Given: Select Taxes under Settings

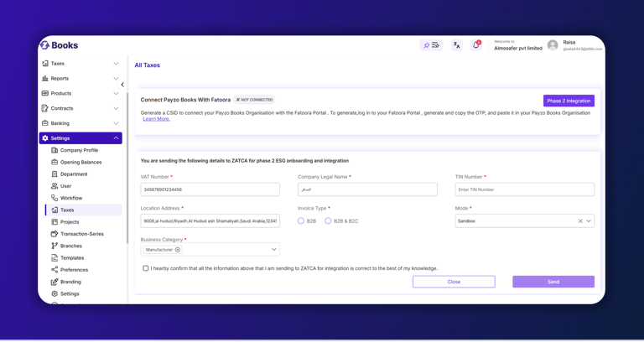Looking at the screenshot, I should coord(84,210).
